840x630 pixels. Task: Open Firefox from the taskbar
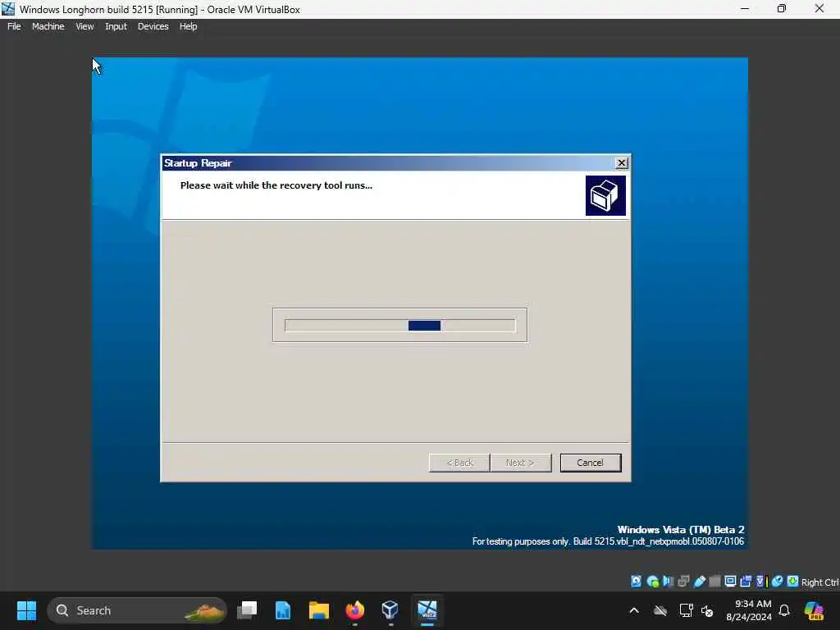[354, 610]
